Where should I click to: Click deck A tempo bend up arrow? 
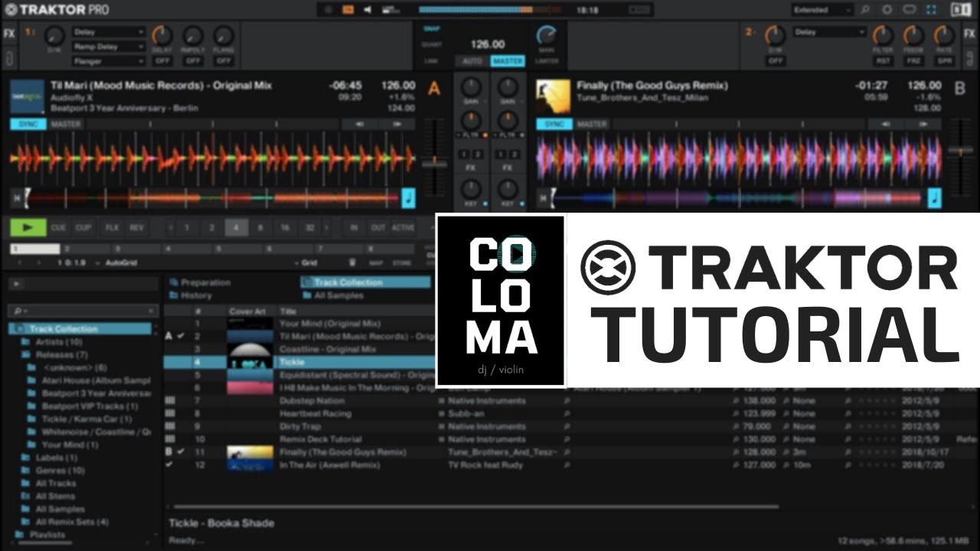(x=397, y=124)
